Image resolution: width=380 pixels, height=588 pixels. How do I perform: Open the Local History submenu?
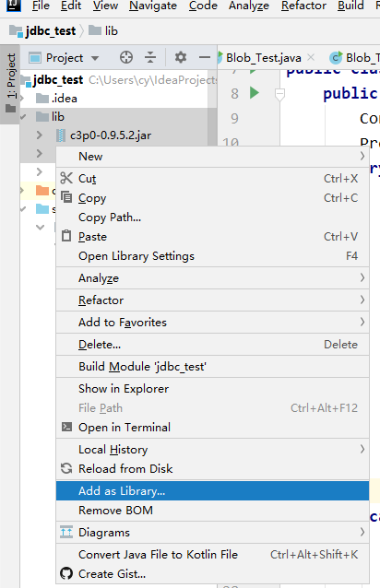click(x=212, y=449)
